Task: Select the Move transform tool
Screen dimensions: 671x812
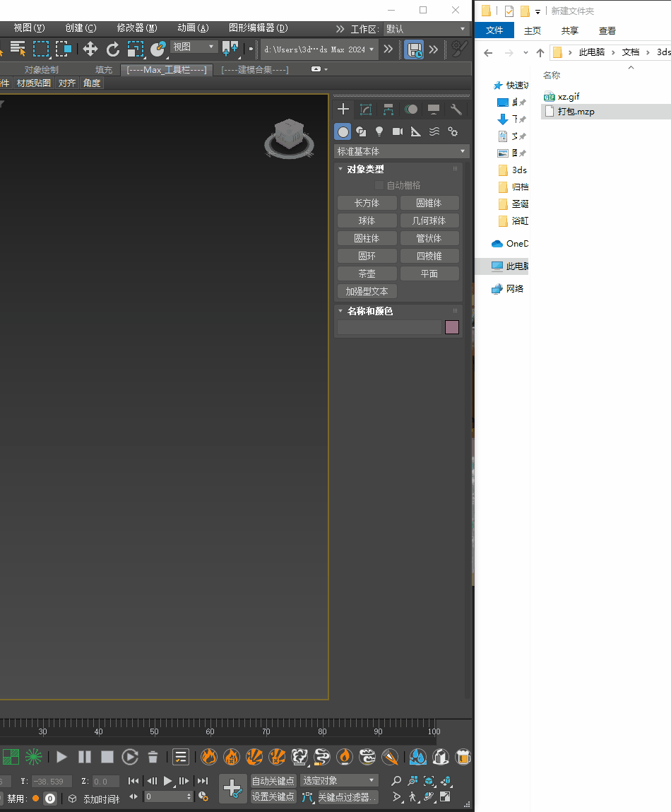Action: [90, 49]
